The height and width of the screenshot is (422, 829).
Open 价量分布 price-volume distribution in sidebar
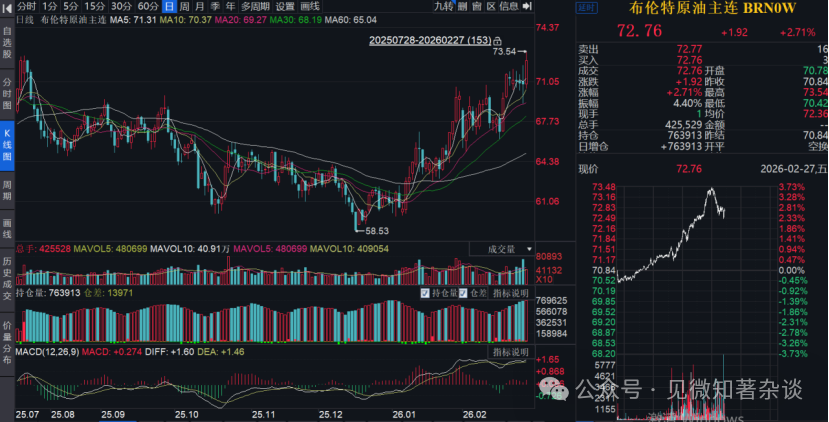[x=7, y=338]
